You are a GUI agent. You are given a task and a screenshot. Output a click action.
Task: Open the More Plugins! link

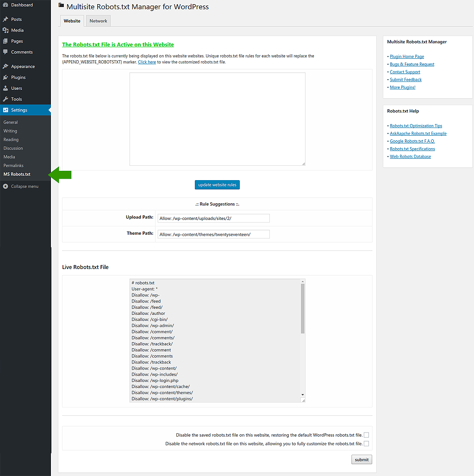[403, 88]
